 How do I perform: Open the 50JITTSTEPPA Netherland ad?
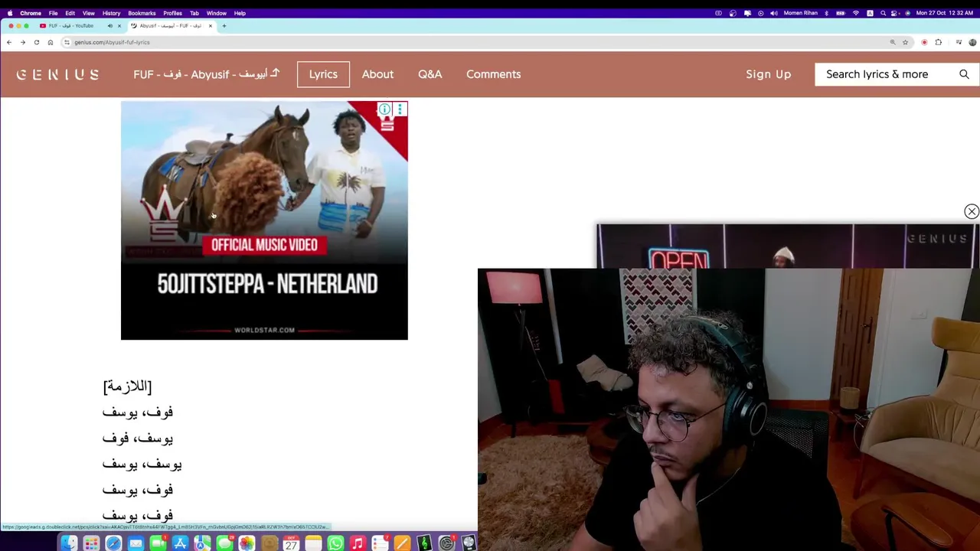(x=264, y=220)
